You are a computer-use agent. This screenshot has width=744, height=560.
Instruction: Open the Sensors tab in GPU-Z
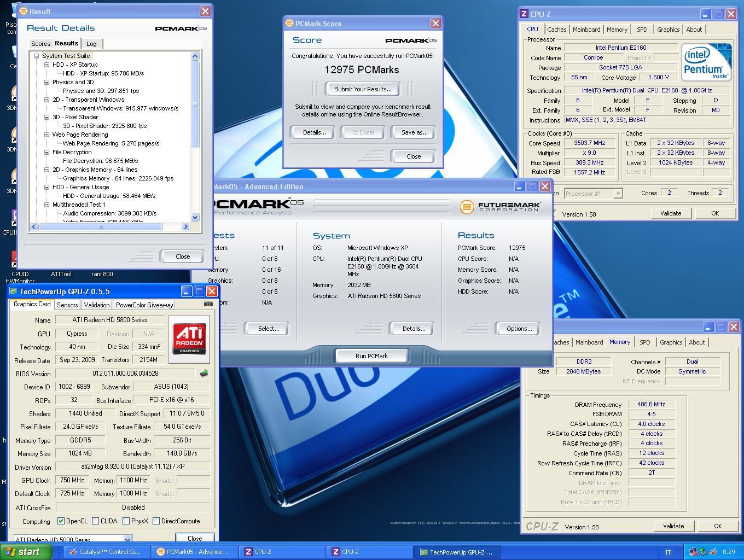pos(67,305)
